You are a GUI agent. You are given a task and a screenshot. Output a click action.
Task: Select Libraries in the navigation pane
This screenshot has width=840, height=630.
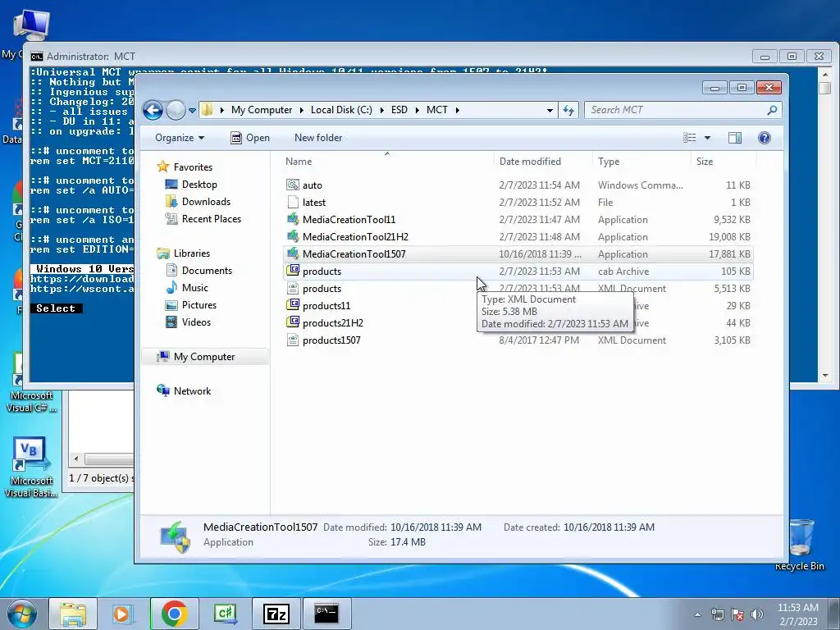[x=192, y=253]
